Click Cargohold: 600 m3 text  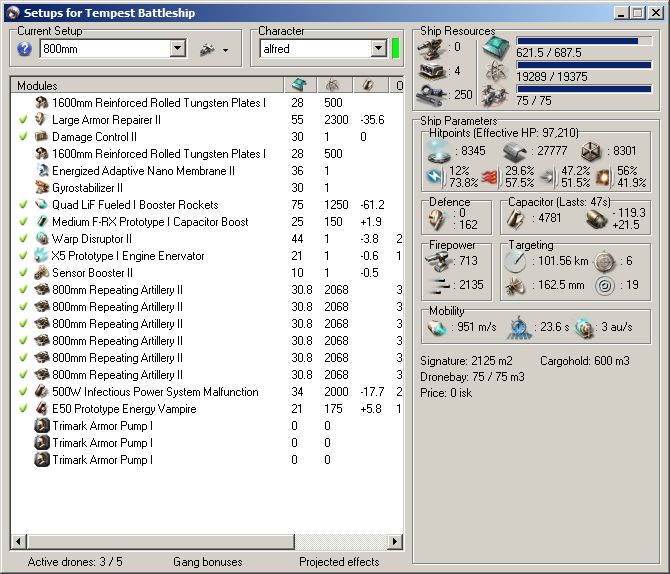pos(585,361)
